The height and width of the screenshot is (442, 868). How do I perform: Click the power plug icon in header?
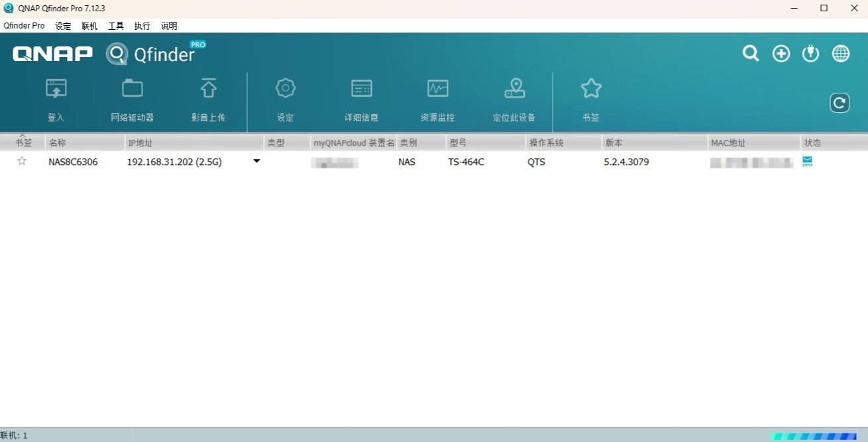(811, 54)
